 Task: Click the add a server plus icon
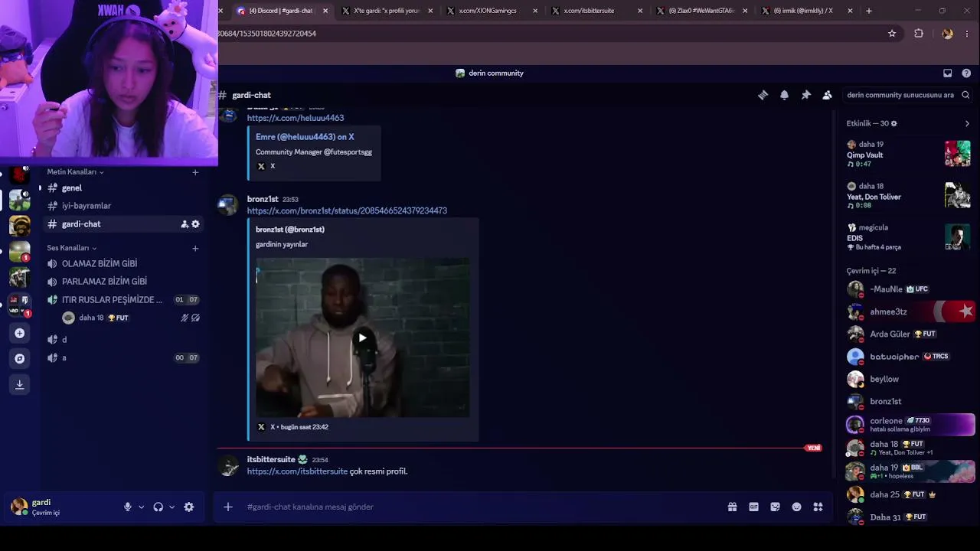(x=20, y=333)
